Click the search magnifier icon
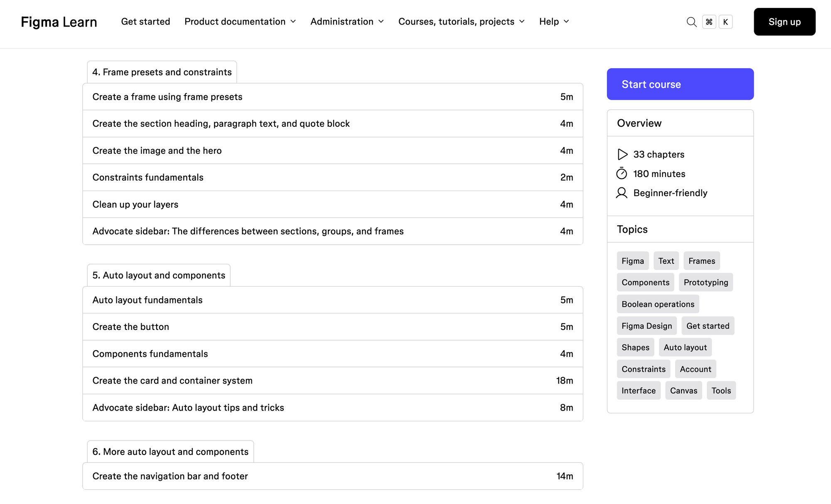Viewport: 831px width, 504px height. pyautogui.click(x=691, y=22)
